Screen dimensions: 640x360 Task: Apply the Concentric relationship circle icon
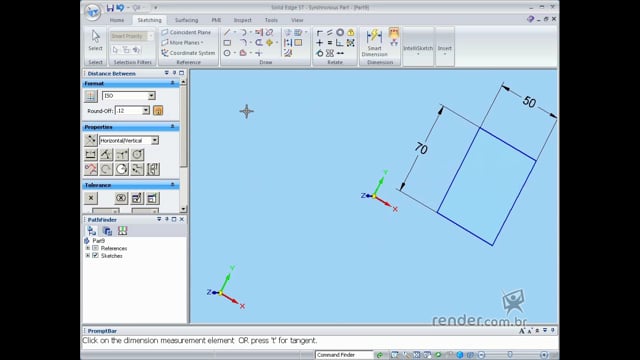(340, 32)
